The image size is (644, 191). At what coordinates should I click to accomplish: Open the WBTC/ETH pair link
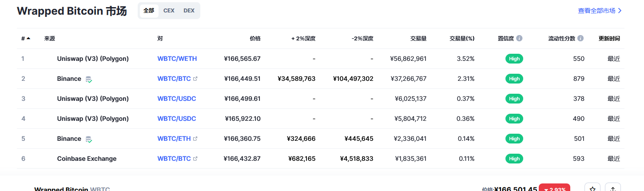(x=174, y=139)
